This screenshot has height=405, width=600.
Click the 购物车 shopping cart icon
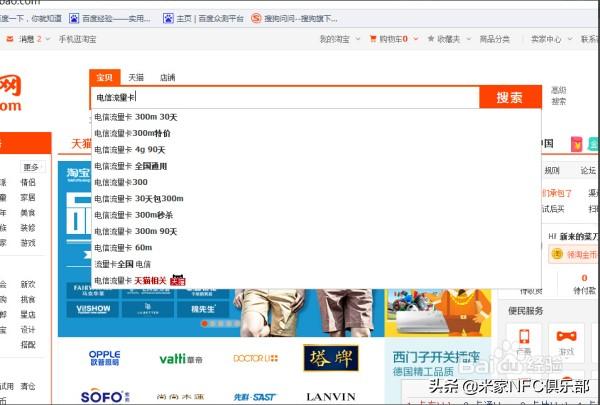coord(373,39)
